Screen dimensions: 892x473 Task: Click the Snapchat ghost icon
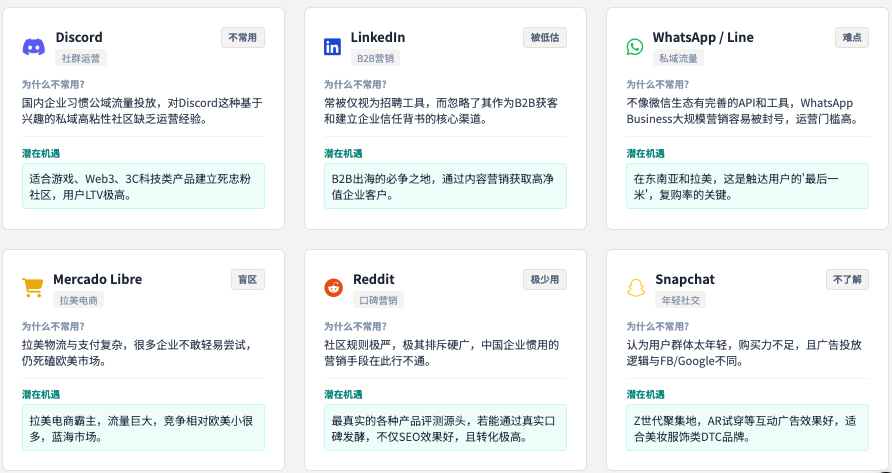(635, 288)
